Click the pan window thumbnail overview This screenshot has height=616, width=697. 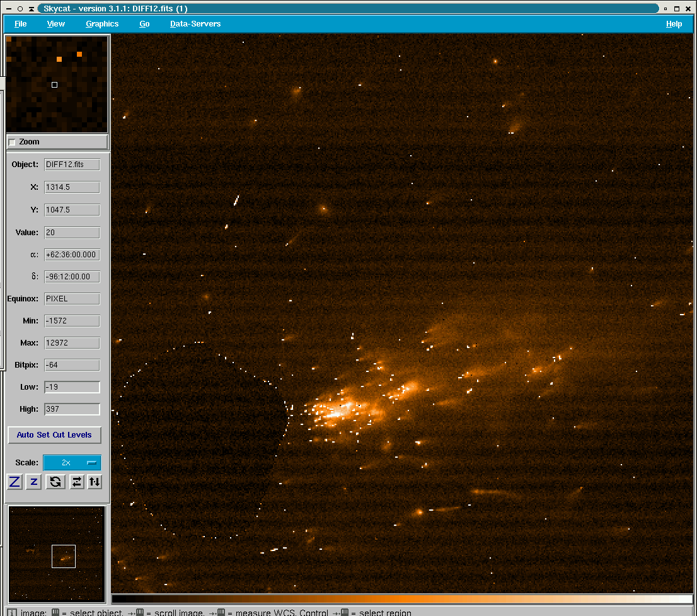click(57, 554)
